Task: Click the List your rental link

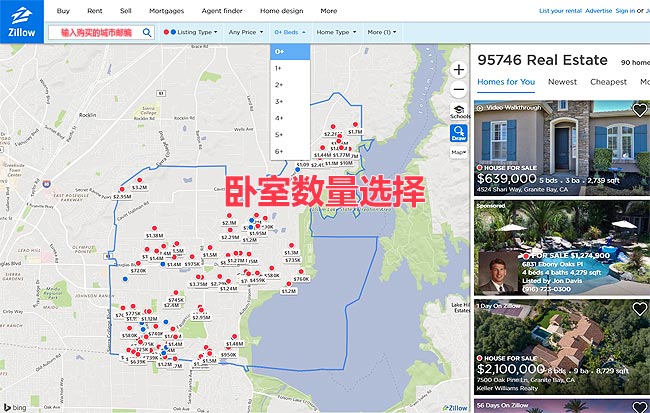Action: point(560,11)
